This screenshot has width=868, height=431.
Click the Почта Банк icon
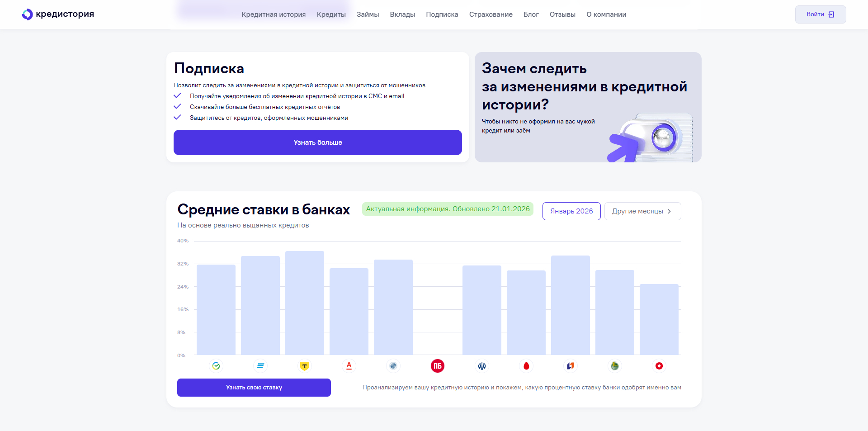[x=437, y=366]
